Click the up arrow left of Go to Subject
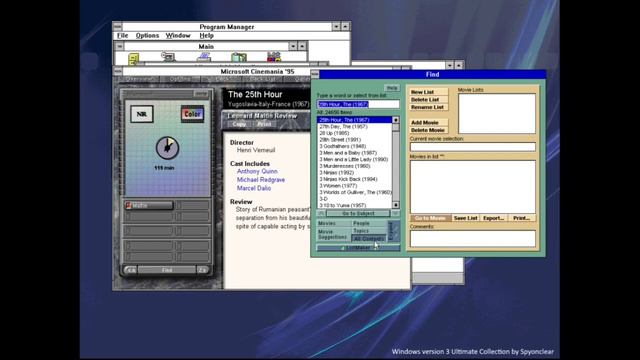The image size is (640, 360). (x=321, y=213)
